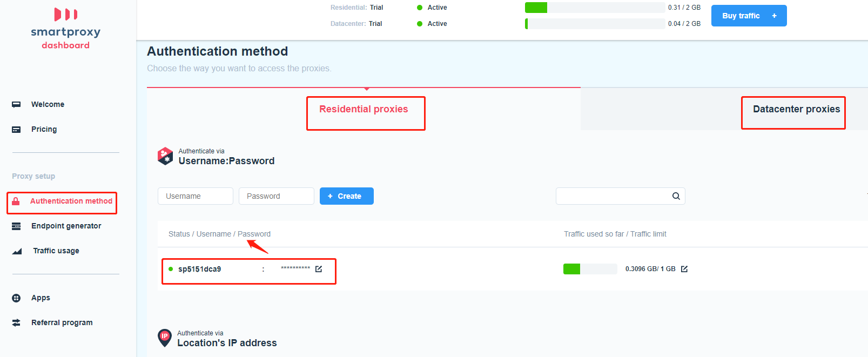Open Referral program page
The height and width of the screenshot is (357, 868).
[62, 322]
